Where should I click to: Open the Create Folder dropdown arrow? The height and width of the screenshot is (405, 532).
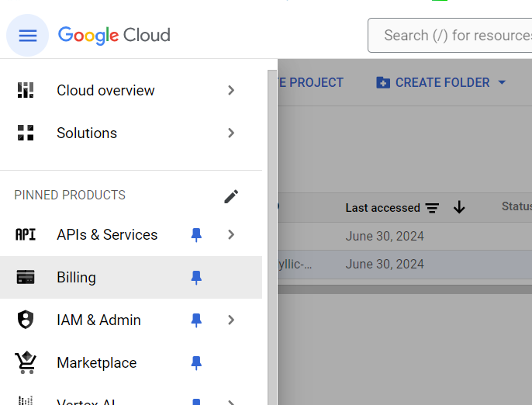pyautogui.click(x=502, y=83)
